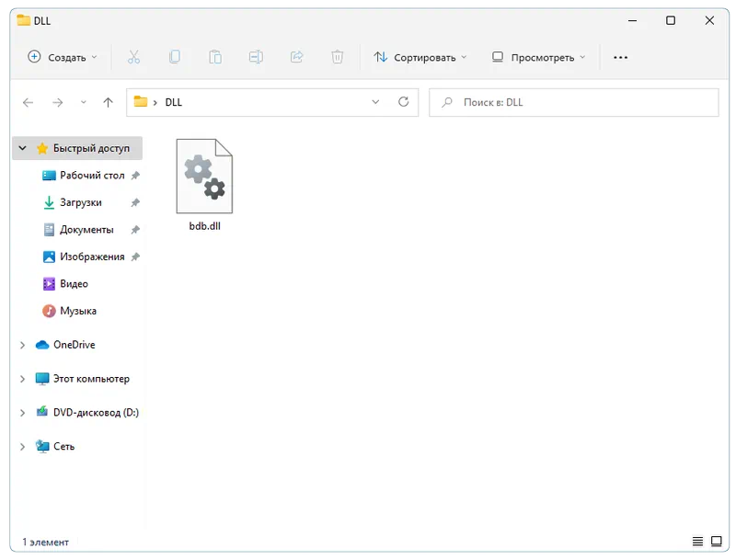Refresh the DLL folder view
Image resolution: width=736 pixels, height=560 pixels.
[x=404, y=102]
